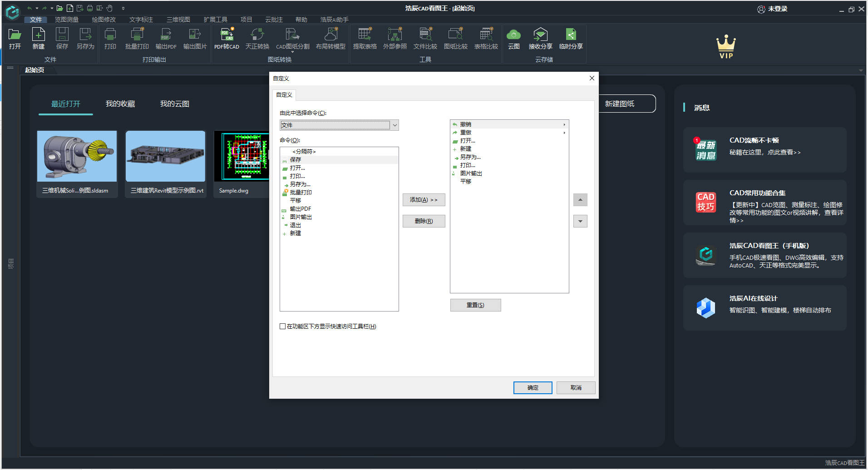The height and width of the screenshot is (470, 868).
Task: Open the CAD常用功能合集 message card
Action: (765, 203)
